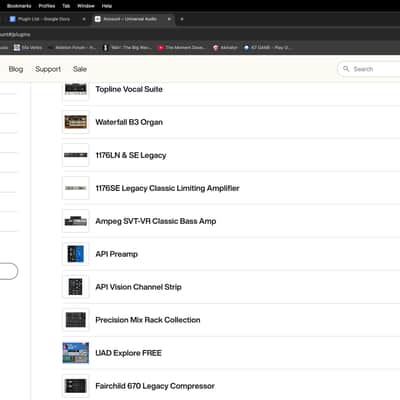This screenshot has height=400, width=400.
Task: Open the Tab menu in the menu bar
Action: point(66,6)
